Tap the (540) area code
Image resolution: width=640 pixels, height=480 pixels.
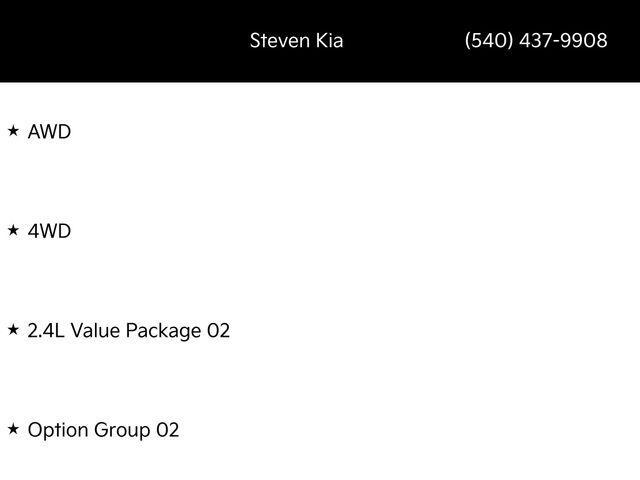489,40
